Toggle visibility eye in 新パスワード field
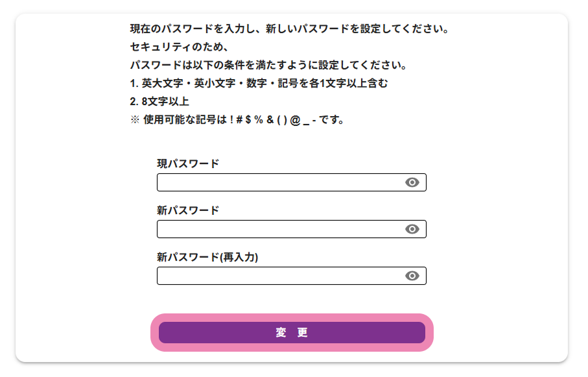 412,229
